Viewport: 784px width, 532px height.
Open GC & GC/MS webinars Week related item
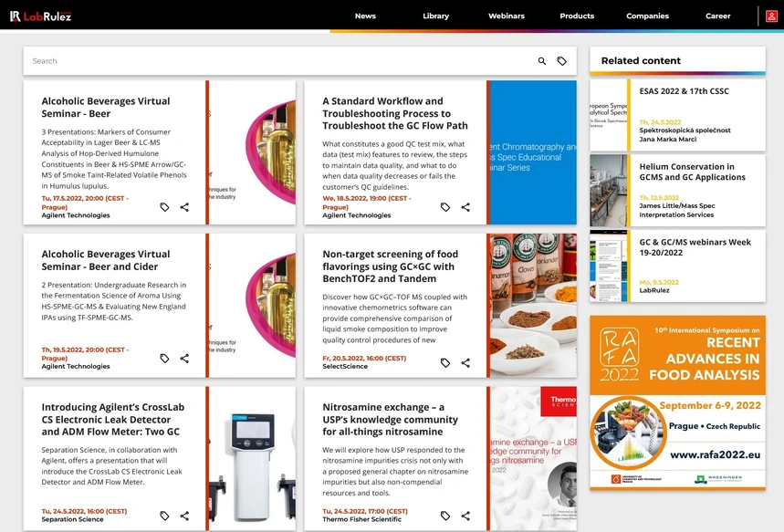click(695, 247)
